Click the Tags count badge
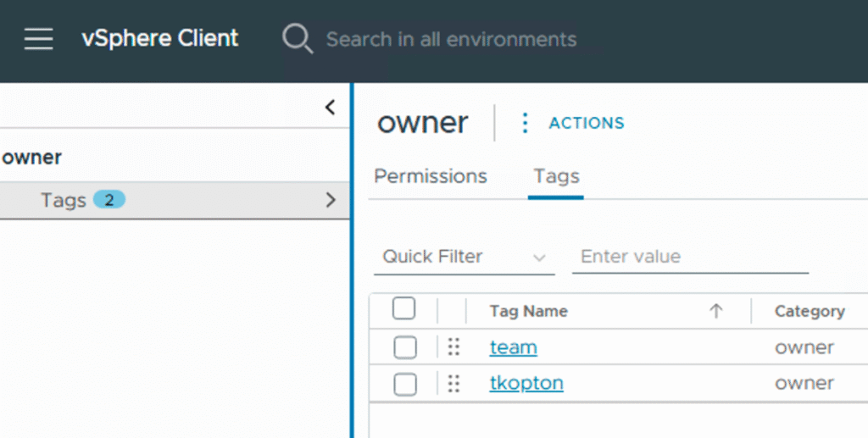Viewport: 868px width, 438px height. [109, 200]
